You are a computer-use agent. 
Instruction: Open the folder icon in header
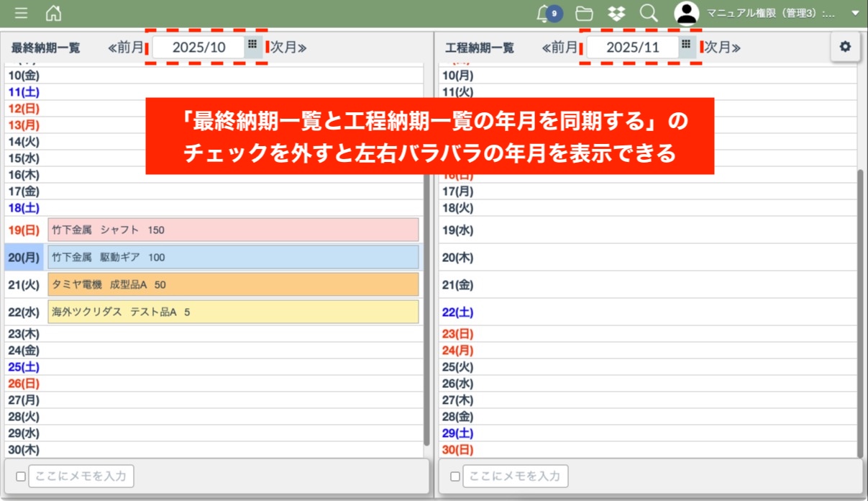click(x=584, y=13)
